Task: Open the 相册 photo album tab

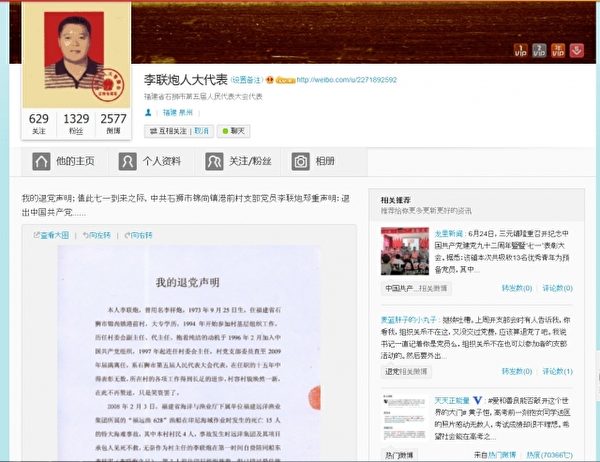Action: (x=313, y=161)
